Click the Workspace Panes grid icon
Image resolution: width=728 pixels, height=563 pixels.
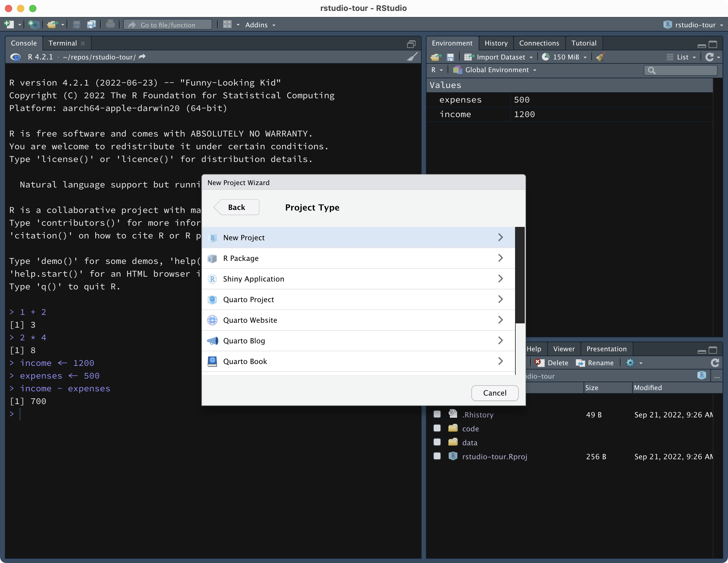coord(227,24)
